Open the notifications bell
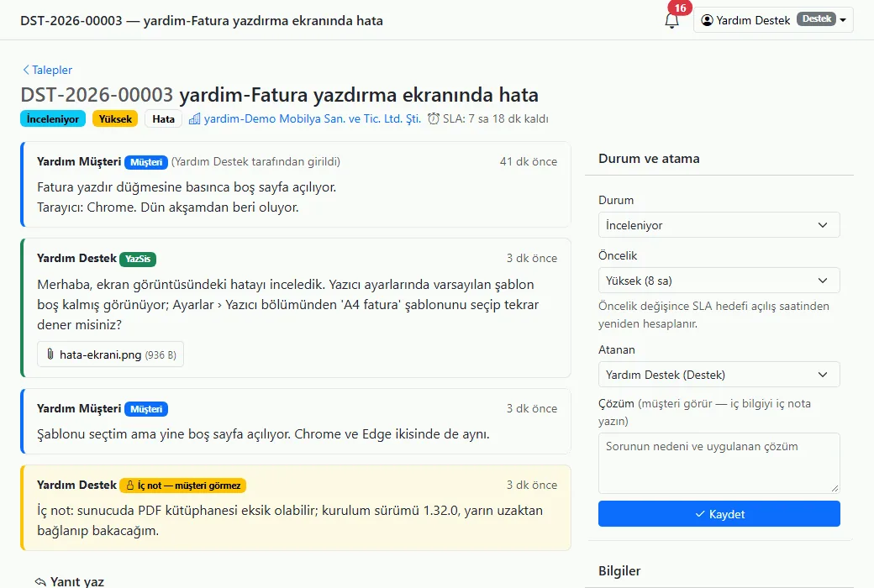The image size is (874, 588). coord(671,21)
